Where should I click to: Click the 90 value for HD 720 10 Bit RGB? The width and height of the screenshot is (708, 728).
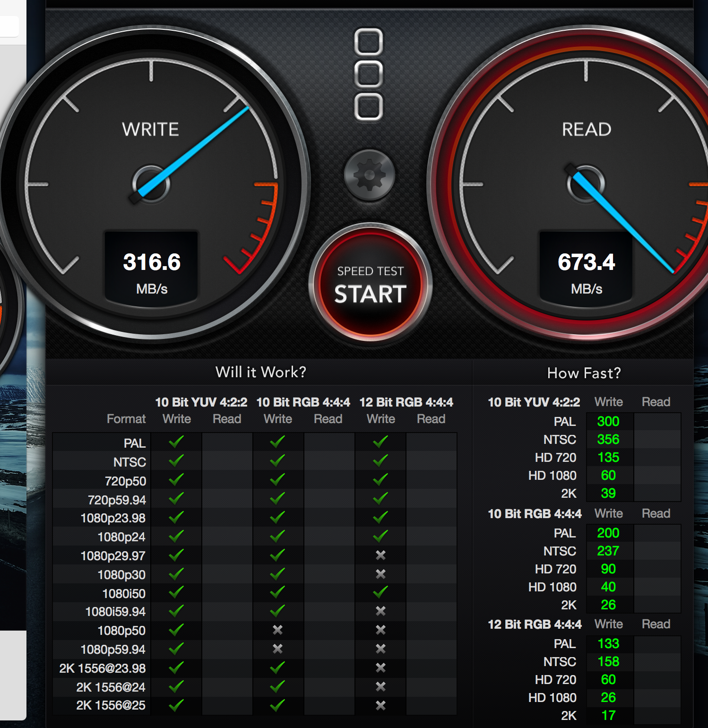click(x=608, y=569)
